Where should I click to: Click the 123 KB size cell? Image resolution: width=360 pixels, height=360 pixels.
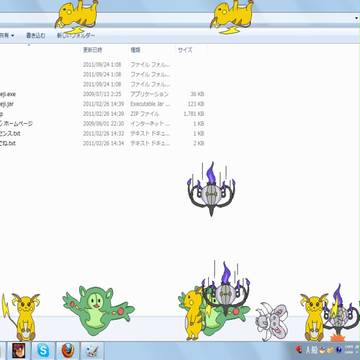196,104
